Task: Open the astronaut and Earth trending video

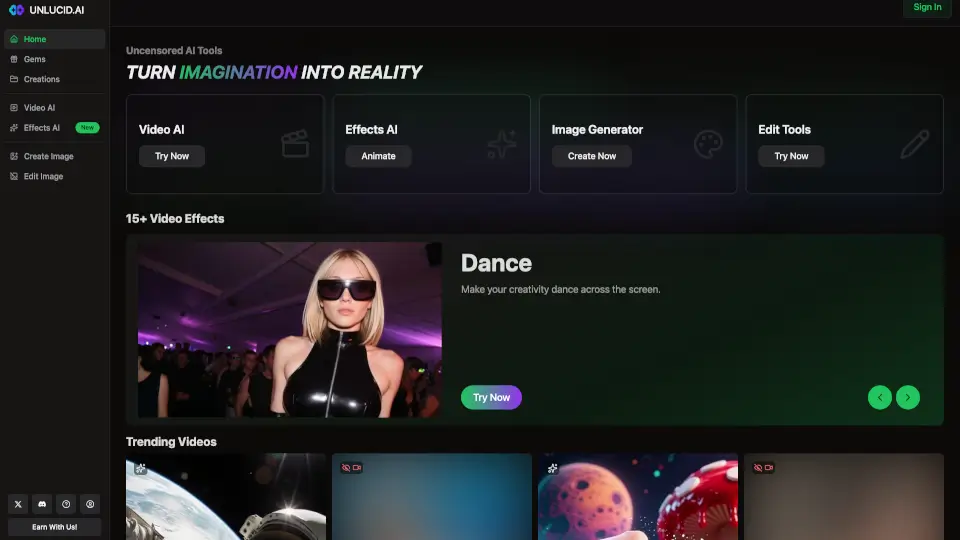Action: click(226, 499)
